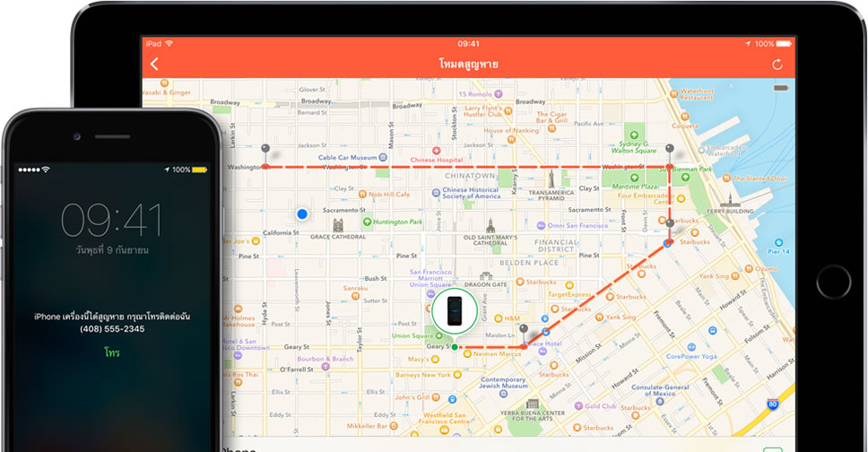This screenshot has height=452, width=868.
Task: Tap the gray pin at Washington and Larkin St
Action: point(265,149)
